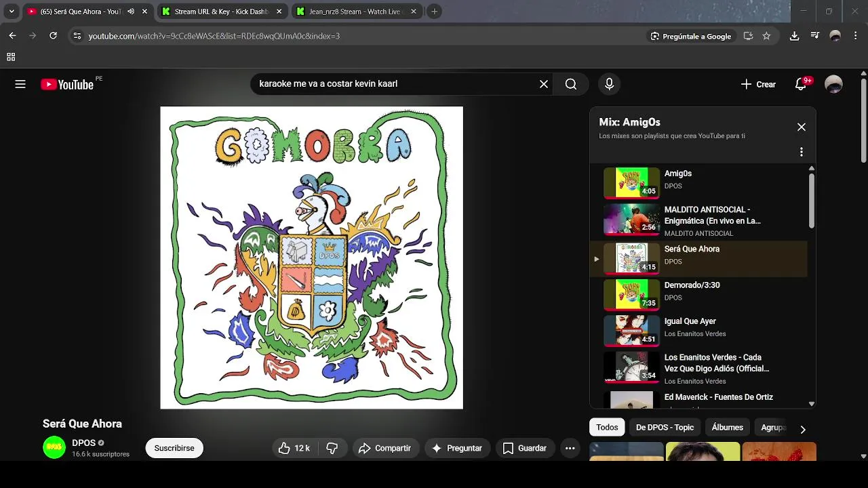
Task: Open the Chrome profile avatar
Action: [835, 36]
